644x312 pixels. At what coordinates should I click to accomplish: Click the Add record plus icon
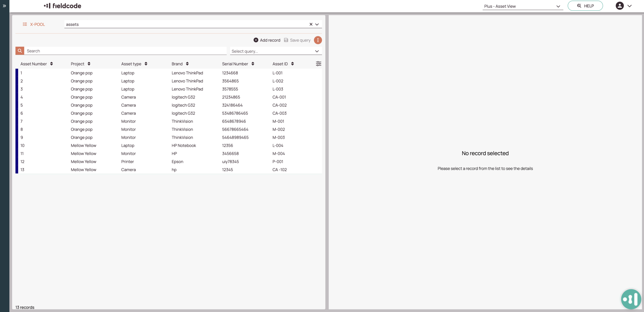tap(256, 40)
